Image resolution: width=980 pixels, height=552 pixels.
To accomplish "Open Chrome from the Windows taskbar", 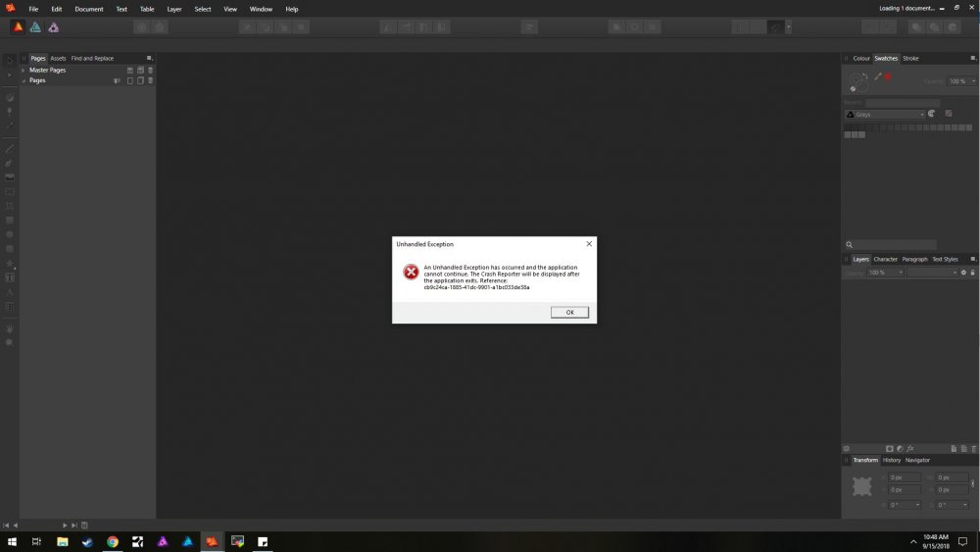I will 113,541.
